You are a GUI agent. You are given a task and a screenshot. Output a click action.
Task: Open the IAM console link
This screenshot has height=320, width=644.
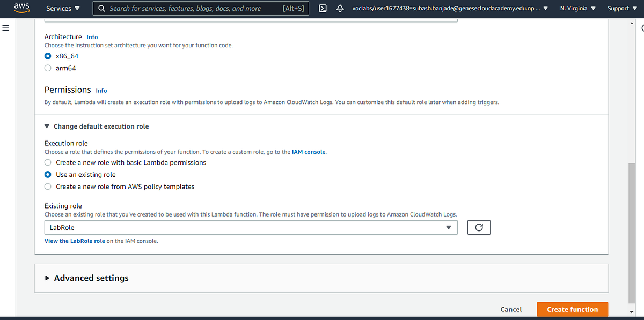(308, 152)
